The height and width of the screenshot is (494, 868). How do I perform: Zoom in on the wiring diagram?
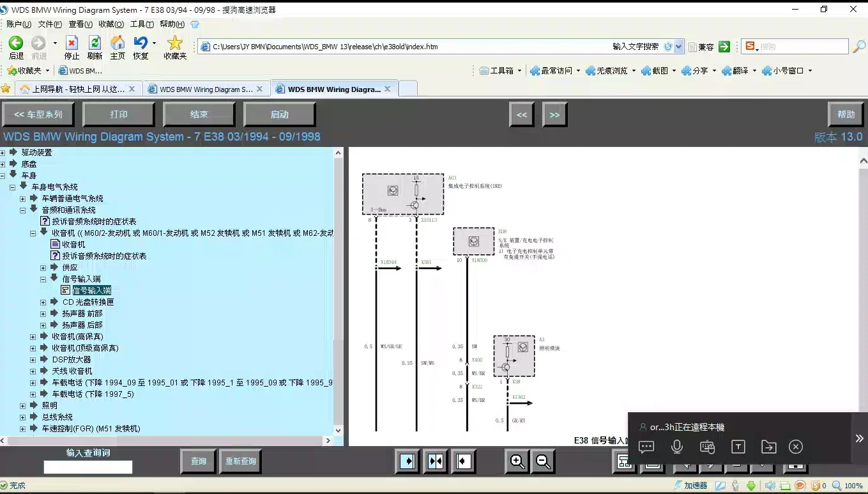[517, 461]
